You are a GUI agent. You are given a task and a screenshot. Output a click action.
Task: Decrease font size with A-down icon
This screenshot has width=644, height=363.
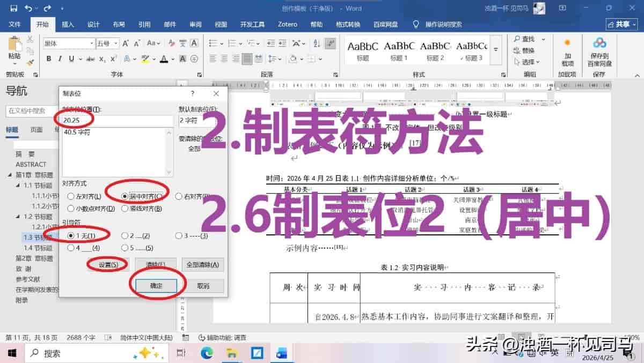(136, 43)
